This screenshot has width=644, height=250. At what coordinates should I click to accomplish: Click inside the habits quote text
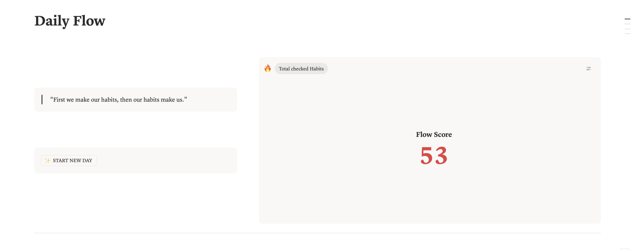118,100
